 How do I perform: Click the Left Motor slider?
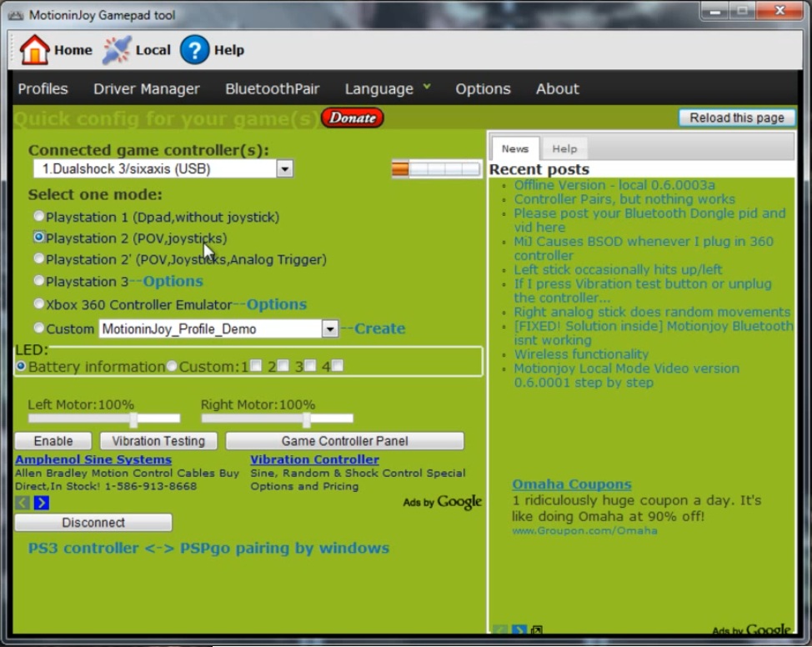tap(104, 418)
